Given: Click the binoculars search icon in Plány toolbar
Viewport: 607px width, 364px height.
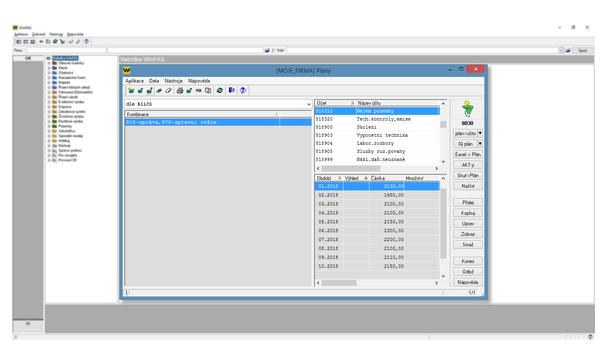Looking at the screenshot, I should point(159,91).
